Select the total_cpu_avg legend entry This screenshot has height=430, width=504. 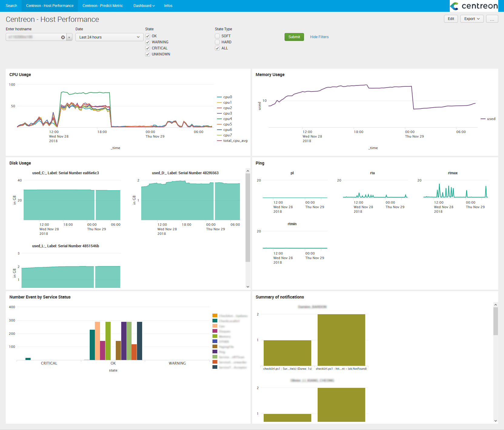232,141
